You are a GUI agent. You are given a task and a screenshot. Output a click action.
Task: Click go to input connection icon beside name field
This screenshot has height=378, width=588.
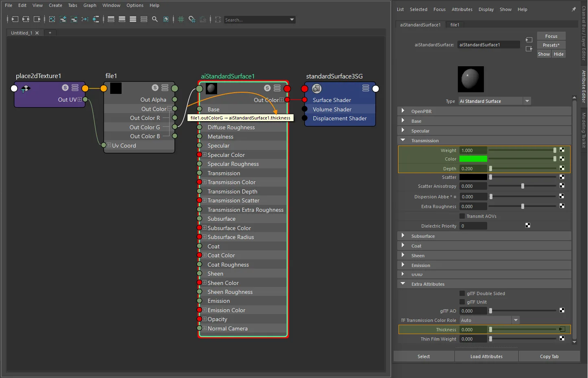coord(529,40)
